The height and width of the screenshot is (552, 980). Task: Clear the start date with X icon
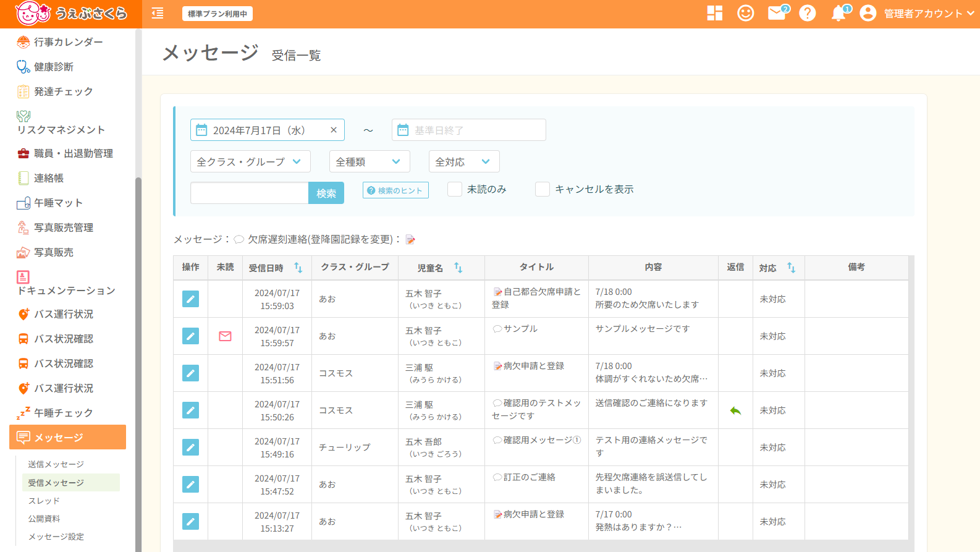(x=334, y=130)
